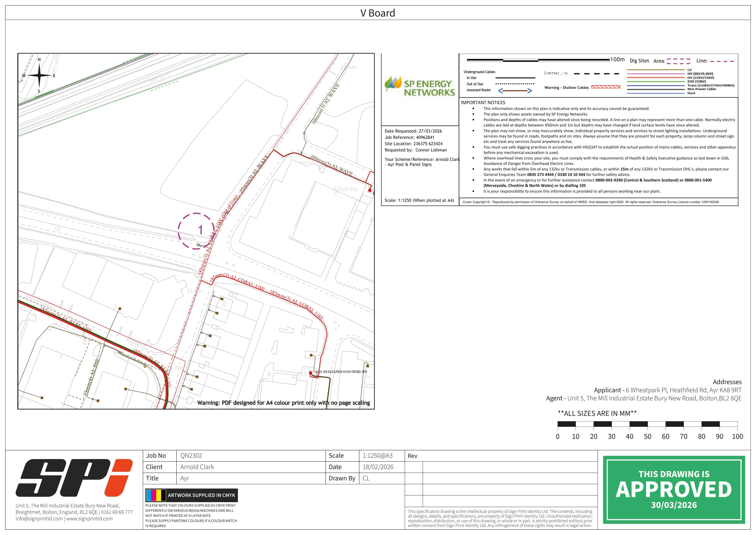Click Job Reference 40962841 line
The height and width of the screenshot is (535, 756).
tap(409, 137)
